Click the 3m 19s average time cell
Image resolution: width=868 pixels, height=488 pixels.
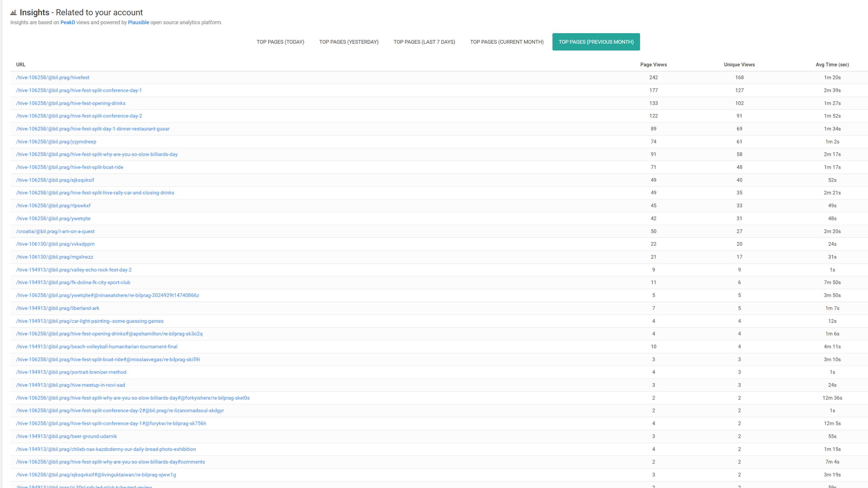[x=832, y=474]
